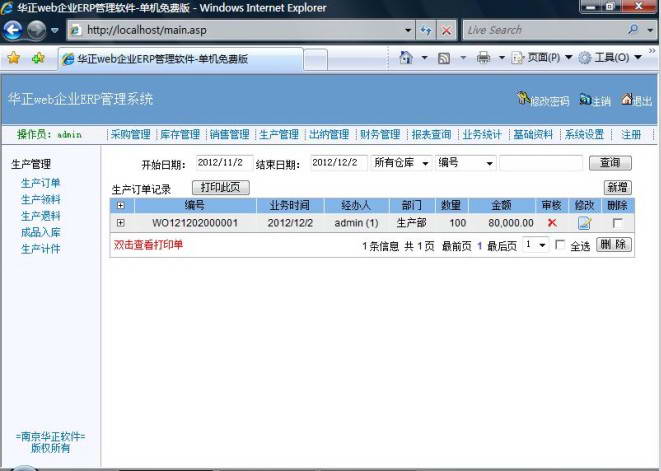Open the page number dropdown
661x471 pixels.
point(537,245)
